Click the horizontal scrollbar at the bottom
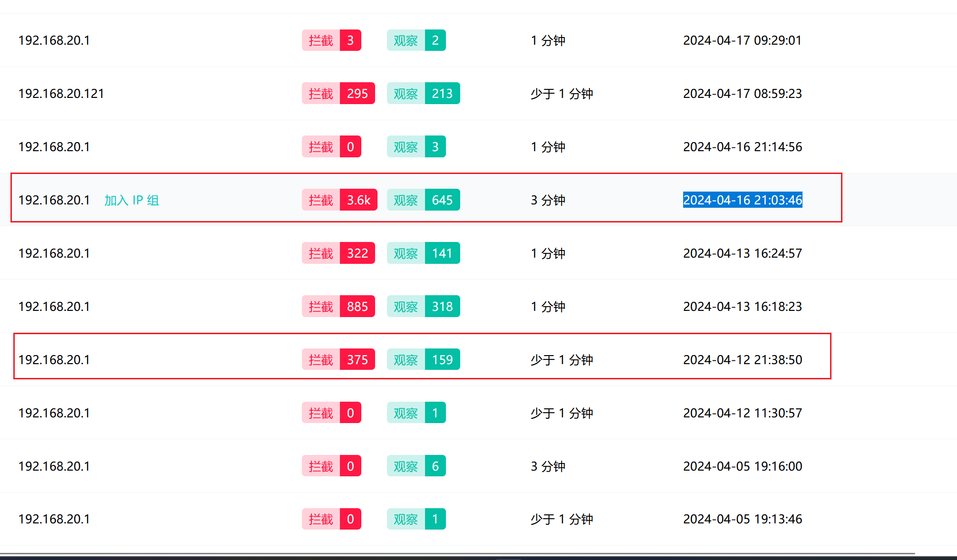Screen dimensions: 957x560 456,554
